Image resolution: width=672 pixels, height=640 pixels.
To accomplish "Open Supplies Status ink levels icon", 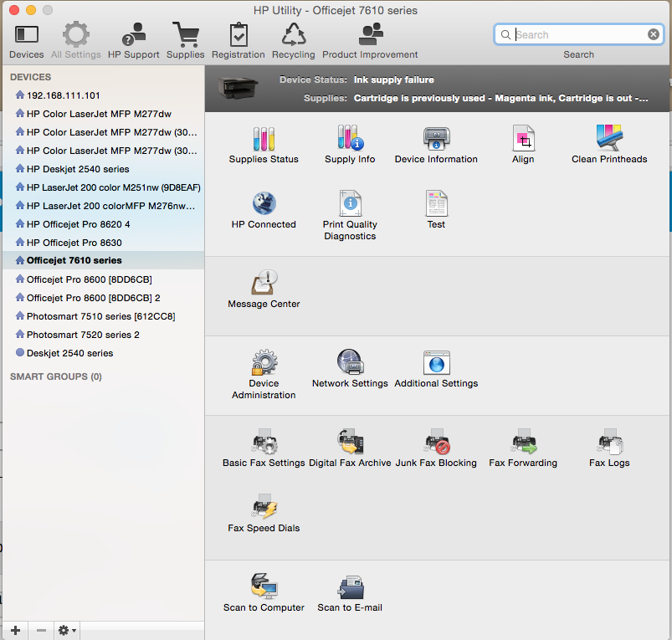I will click(264, 139).
